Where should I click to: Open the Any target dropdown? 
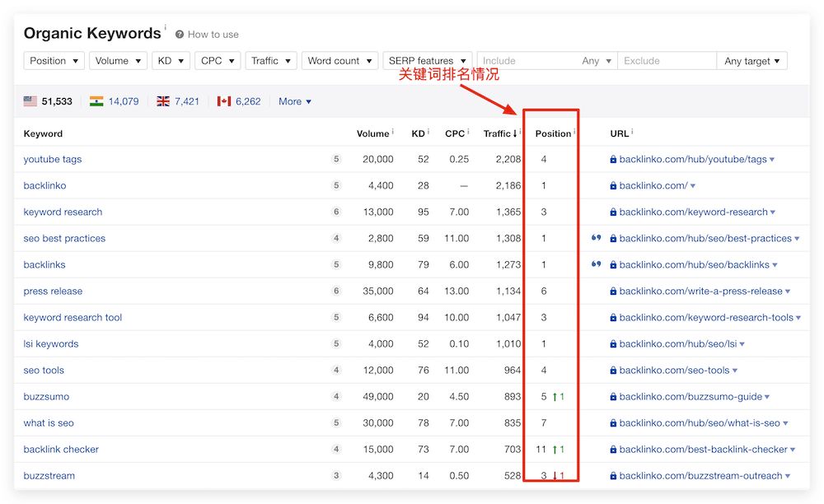[x=752, y=61]
